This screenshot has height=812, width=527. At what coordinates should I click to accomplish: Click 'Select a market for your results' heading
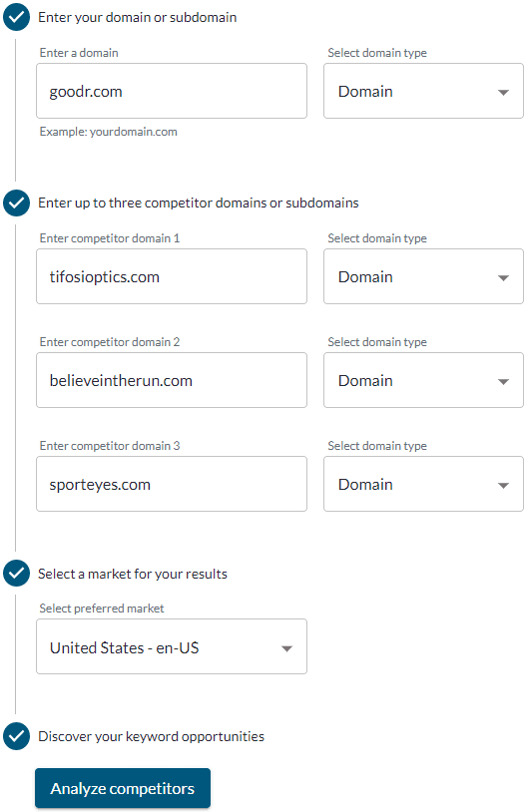coord(133,574)
